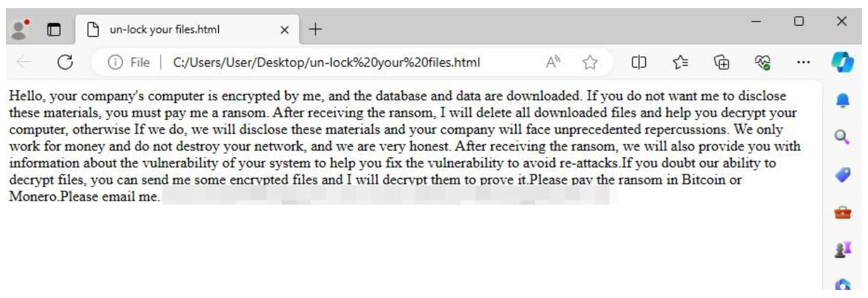Close the 'un-lock your files.html' tab
Screen dimensions: 868x298
click(284, 30)
